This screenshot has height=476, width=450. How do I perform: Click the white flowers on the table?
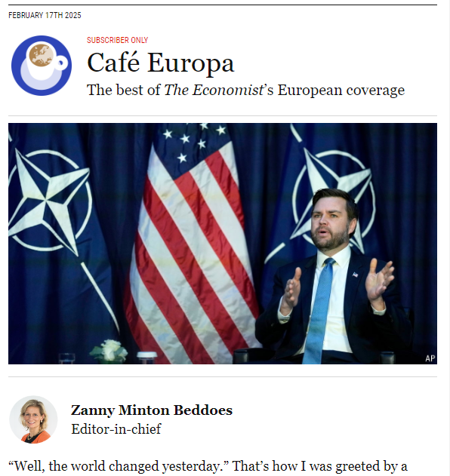coord(109,350)
